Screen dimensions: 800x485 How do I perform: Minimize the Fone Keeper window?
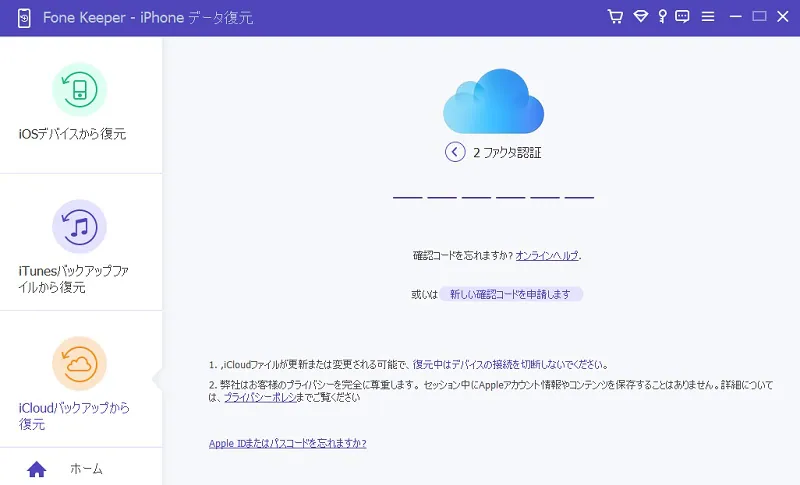735,17
